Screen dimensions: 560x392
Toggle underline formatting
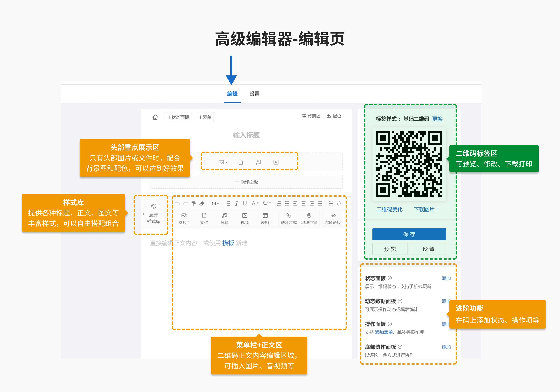tap(245, 203)
